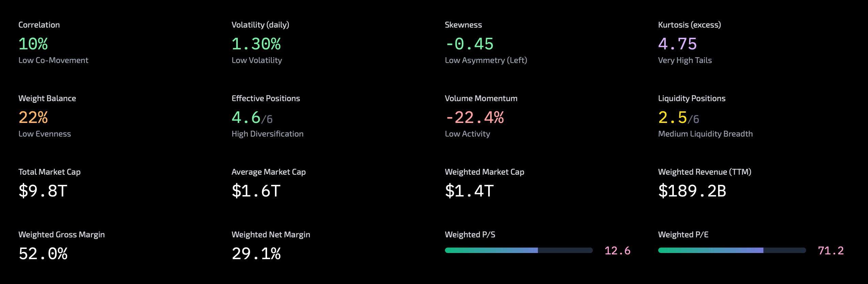Click the Weighted Net Margin 29.1% value
Screen dimensions: 868x284
point(256,254)
